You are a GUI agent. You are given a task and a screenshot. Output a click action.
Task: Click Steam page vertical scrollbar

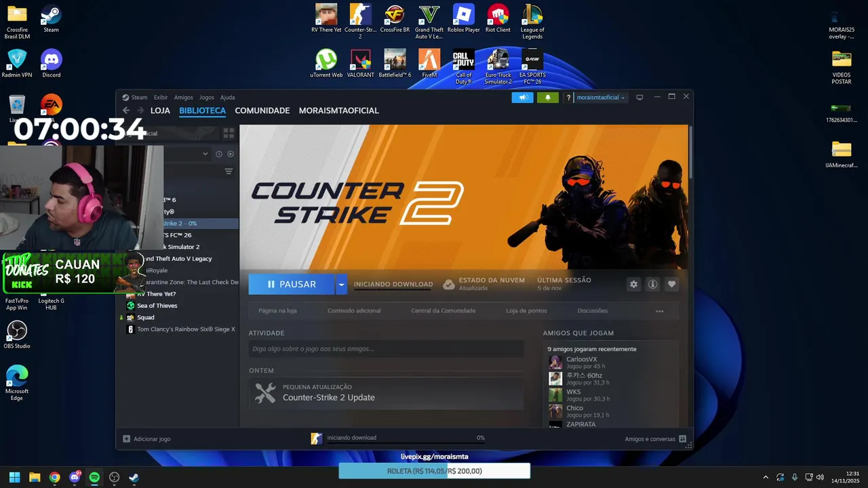[690, 152]
